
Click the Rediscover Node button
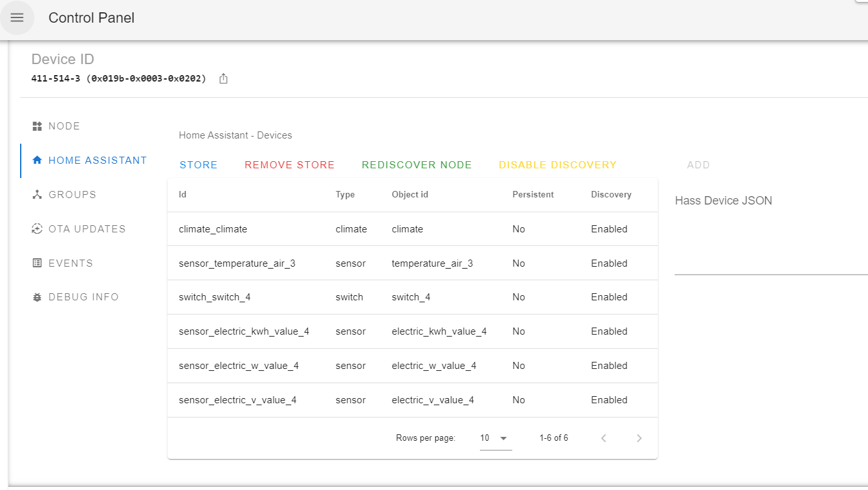click(417, 165)
